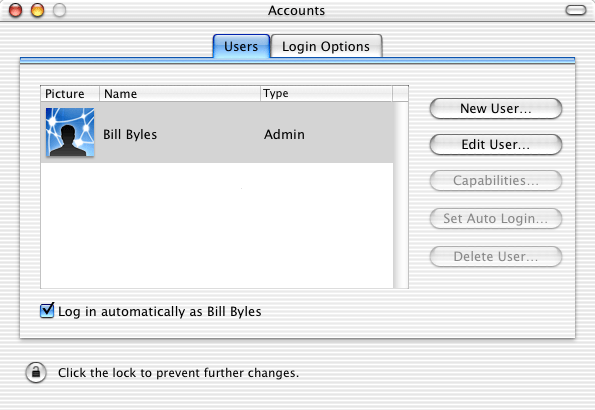The image size is (595, 410).
Task: Click the Picture column header
Action: [x=70, y=93]
